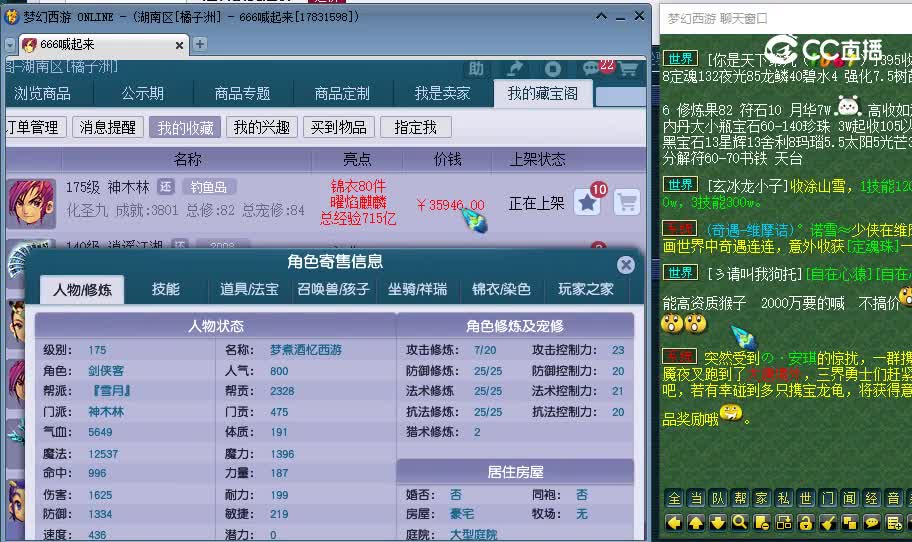This screenshot has width=912, height=542.
Task: Click the share arrow icon in header
Action: [x=514, y=69]
